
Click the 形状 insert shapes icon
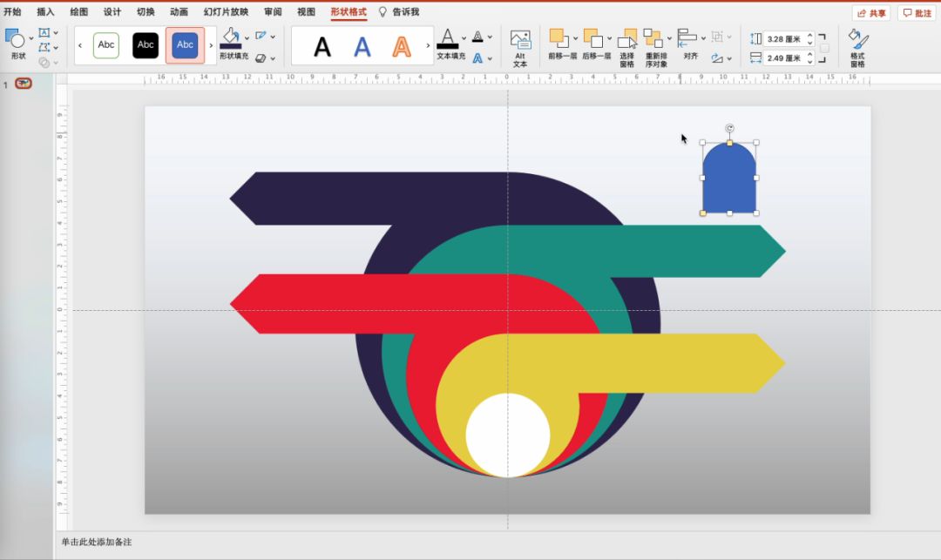tap(16, 39)
